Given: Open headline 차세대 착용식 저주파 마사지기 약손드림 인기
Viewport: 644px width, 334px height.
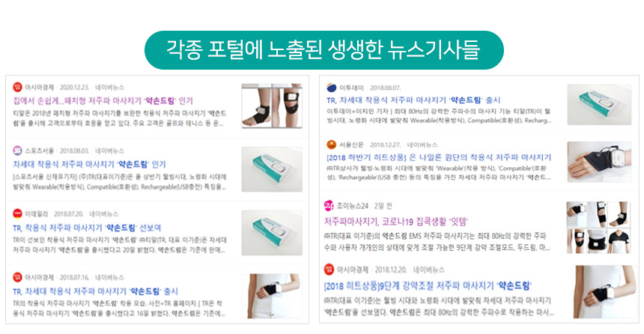Looking at the screenshot, I should 89,164.
